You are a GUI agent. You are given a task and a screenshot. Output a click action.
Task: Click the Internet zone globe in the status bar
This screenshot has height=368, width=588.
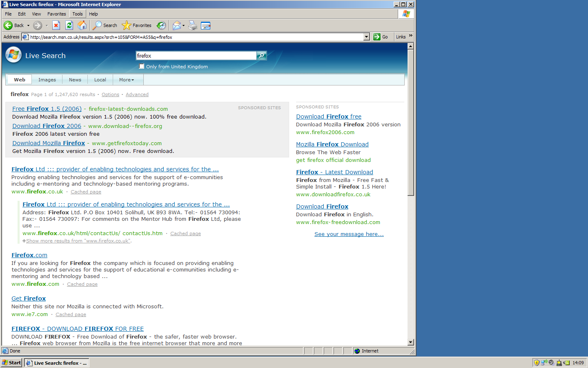357,351
